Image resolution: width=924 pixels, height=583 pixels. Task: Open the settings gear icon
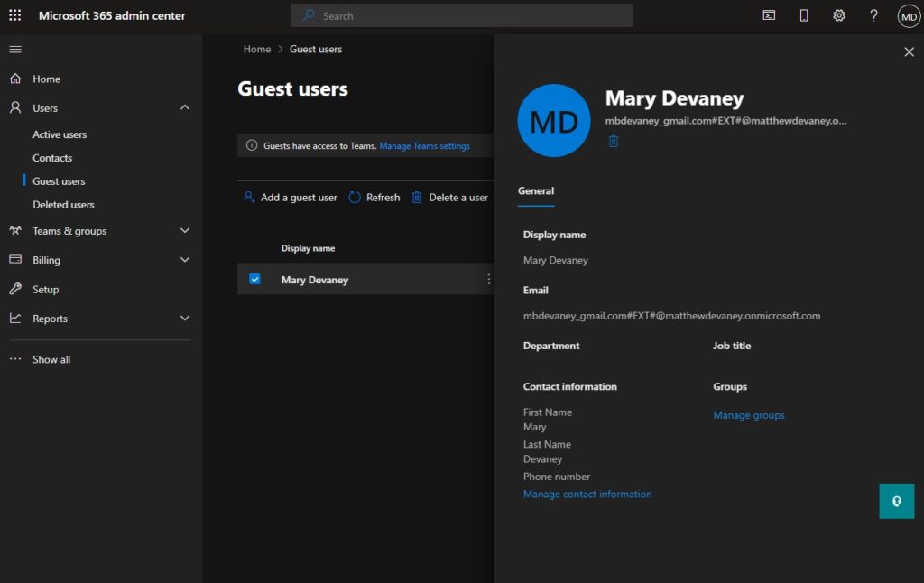[838, 15]
